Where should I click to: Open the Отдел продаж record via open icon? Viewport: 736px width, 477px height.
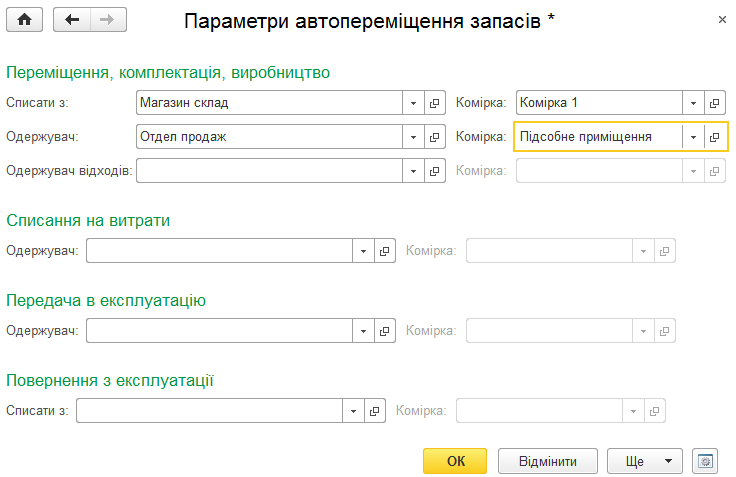(x=435, y=137)
